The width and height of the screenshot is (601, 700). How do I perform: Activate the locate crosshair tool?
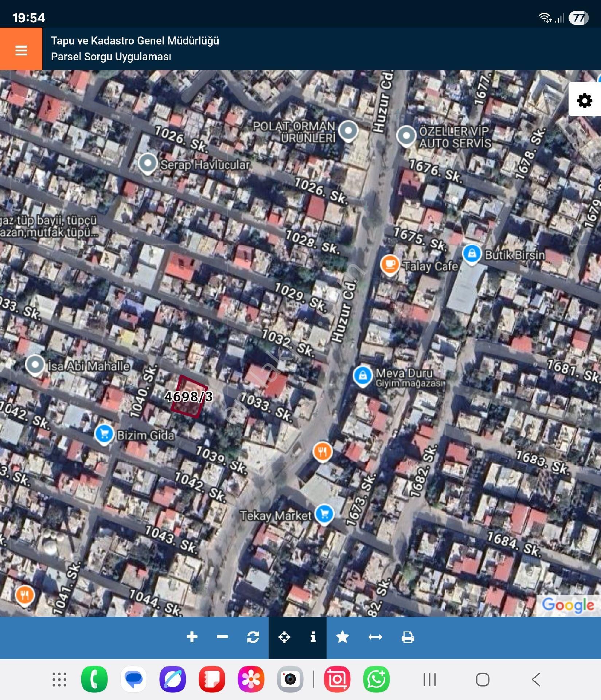pyautogui.click(x=284, y=637)
